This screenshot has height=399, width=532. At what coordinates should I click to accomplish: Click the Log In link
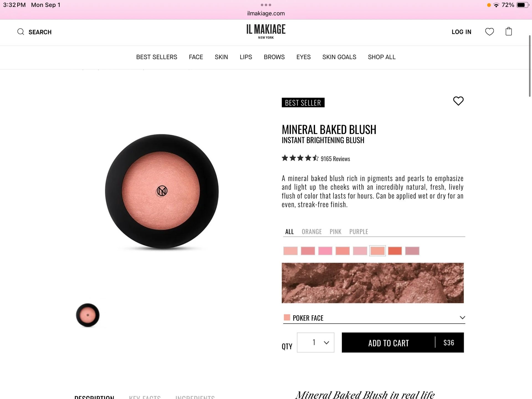point(461,32)
